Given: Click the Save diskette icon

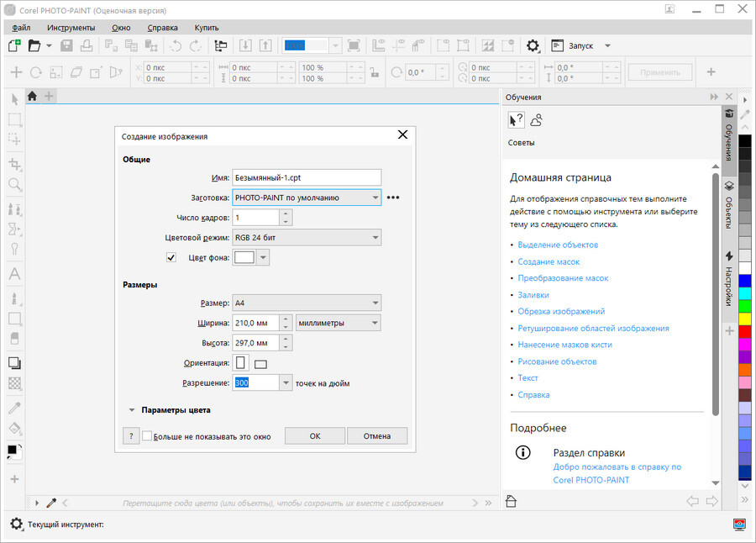Looking at the screenshot, I should [x=66, y=46].
